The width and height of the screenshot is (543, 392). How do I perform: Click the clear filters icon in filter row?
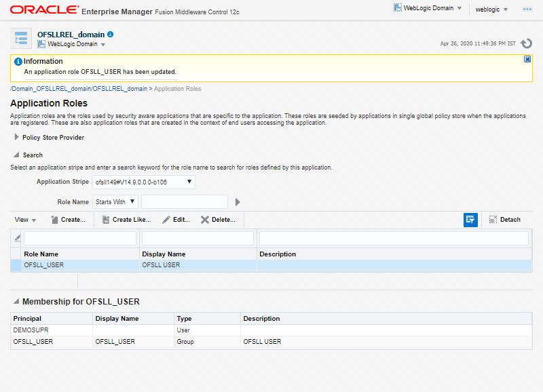(17, 238)
